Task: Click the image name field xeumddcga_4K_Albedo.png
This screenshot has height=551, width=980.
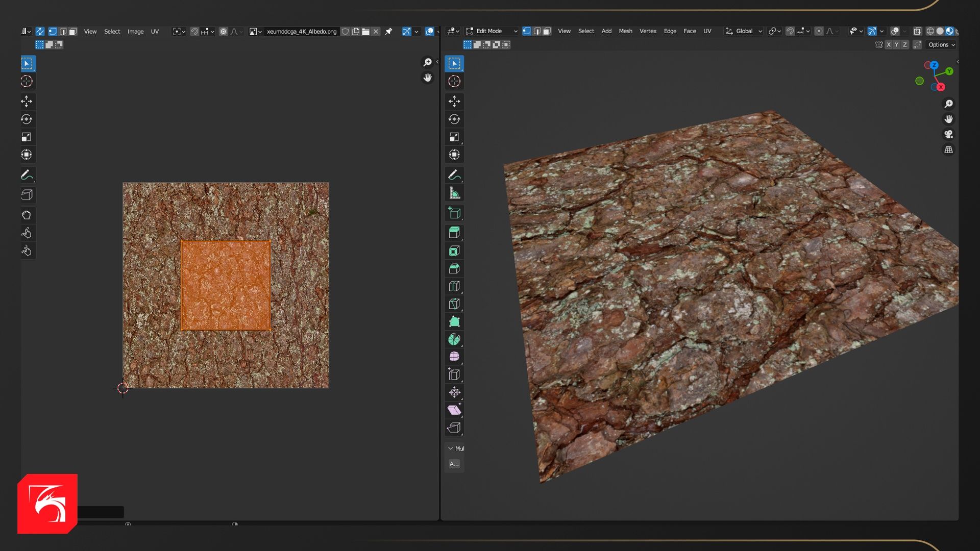Action: coord(301,32)
